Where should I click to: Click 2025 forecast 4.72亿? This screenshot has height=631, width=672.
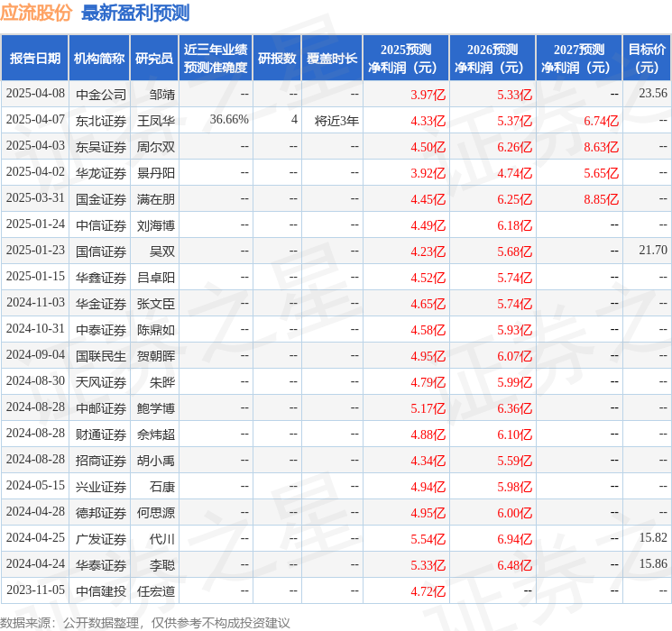coord(428,590)
